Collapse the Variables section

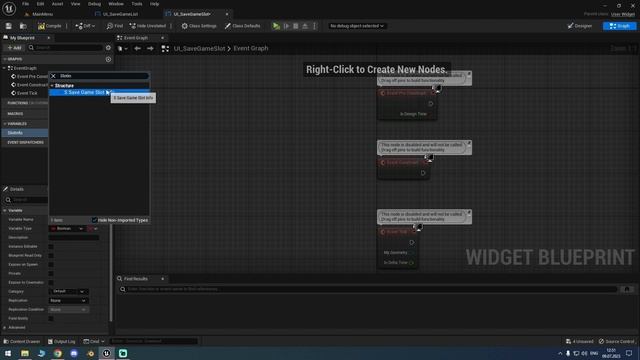(x=4, y=124)
